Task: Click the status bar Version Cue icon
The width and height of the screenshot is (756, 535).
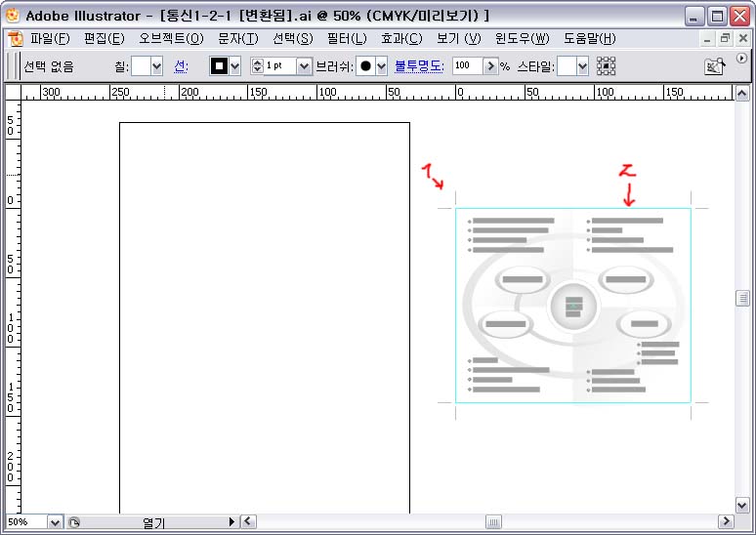Action: coord(74,522)
